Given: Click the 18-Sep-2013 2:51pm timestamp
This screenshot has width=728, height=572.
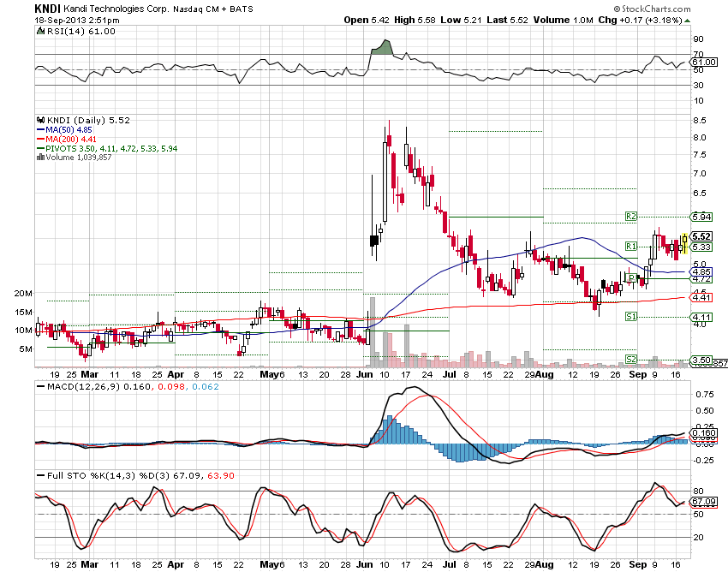Looking at the screenshot, I should pos(77,21).
